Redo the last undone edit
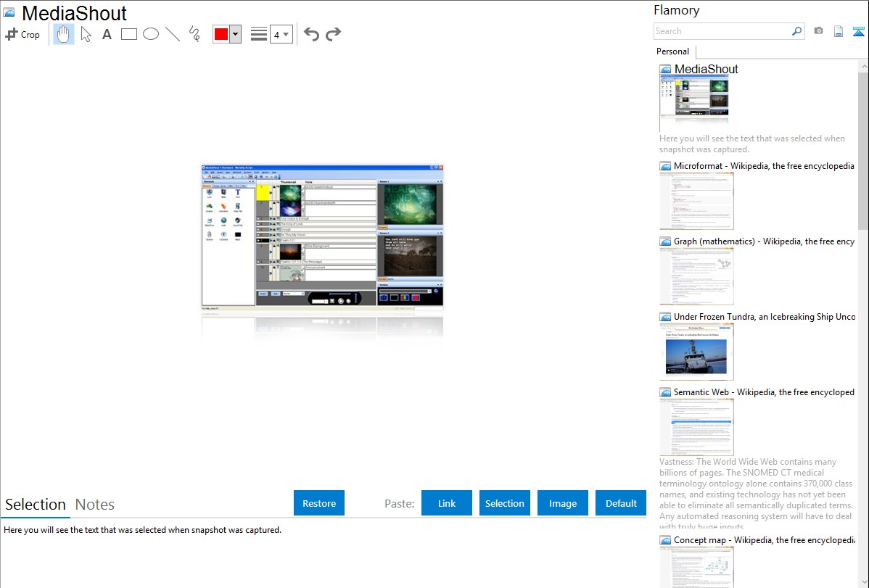The height and width of the screenshot is (588, 869). (x=333, y=34)
